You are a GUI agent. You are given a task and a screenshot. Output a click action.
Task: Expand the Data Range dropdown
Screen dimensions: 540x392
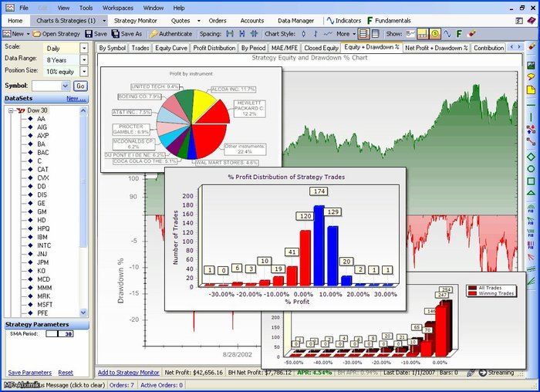coord(84,59)
